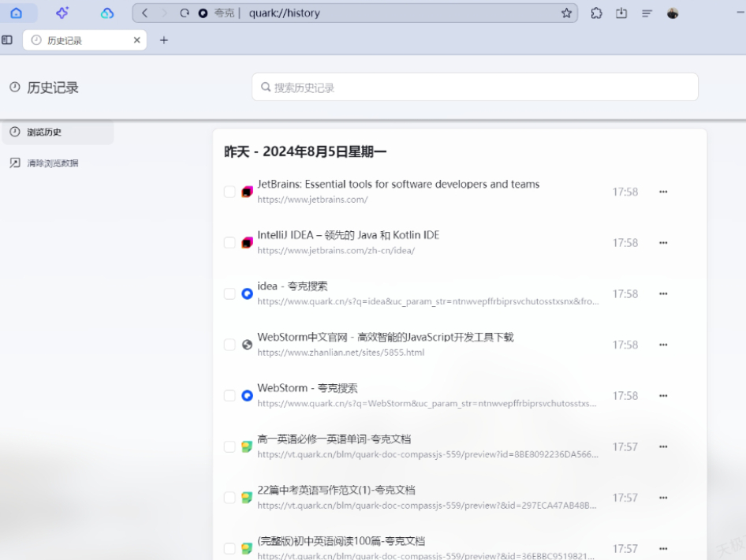This screenshot has height=560, width=746.
Task: Select the 历史记录 tab
Action: pos(84,40)
